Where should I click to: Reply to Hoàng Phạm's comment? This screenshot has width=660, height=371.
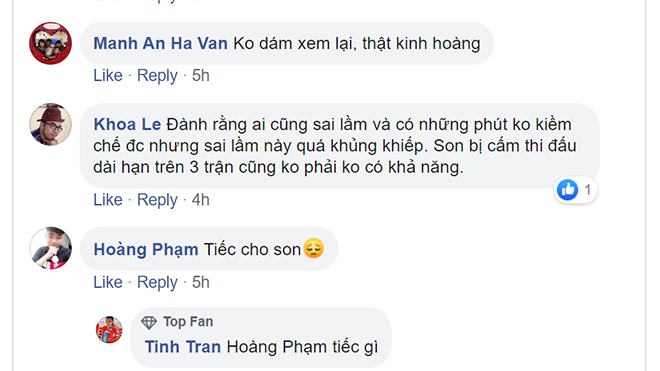pos(157,283)
